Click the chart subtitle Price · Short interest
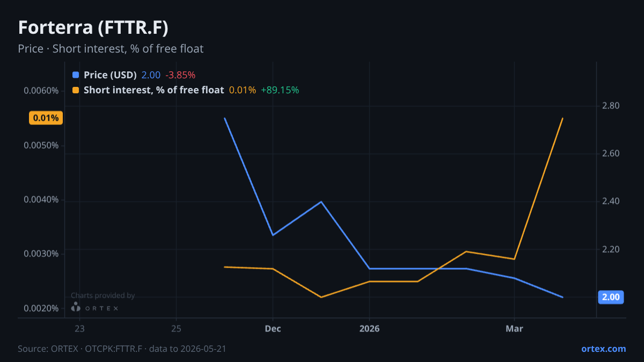644x362 pixels. [111, 49]
